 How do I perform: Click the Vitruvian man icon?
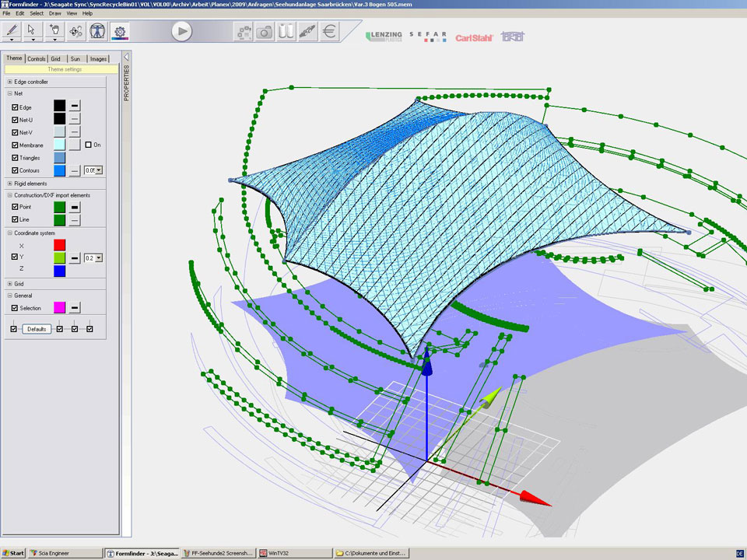97,31
